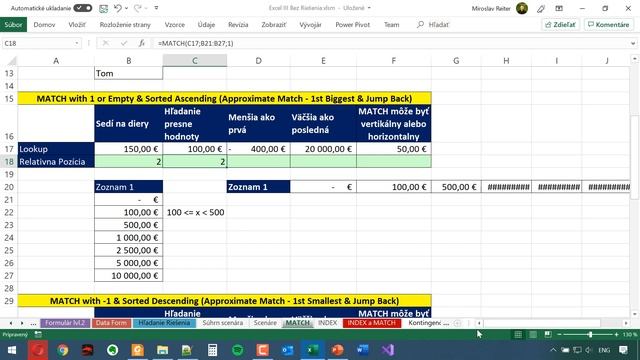This screenshot has height=360, width=640.
Task: Click the Zdieľať share button
Action: point(560,24)
